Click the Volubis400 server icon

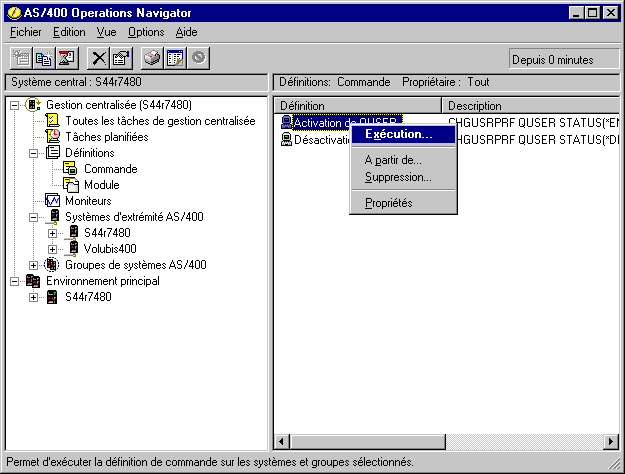[72, 249]
